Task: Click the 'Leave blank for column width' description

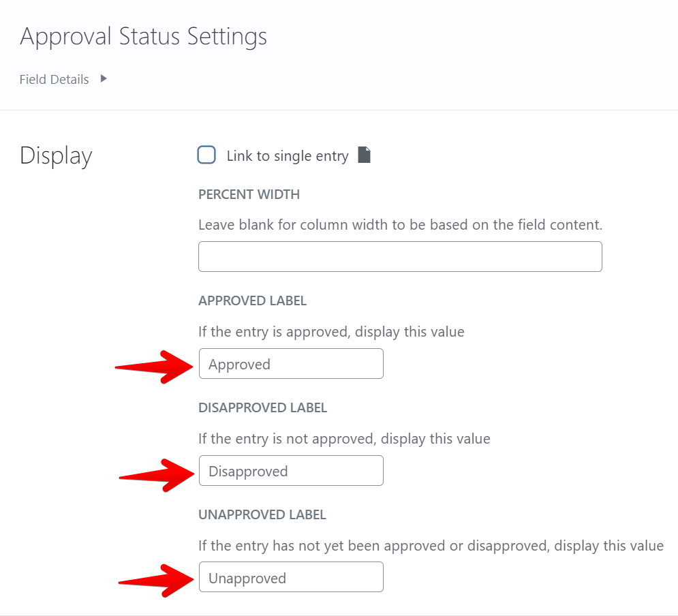Action: coord(400,224)
